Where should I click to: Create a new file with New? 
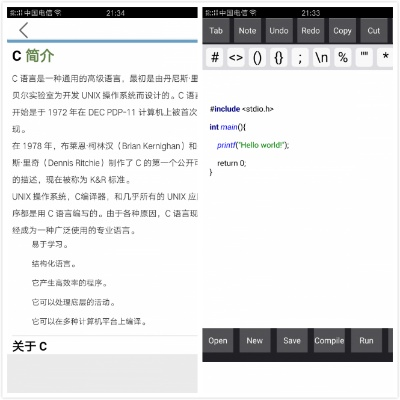point(255,341)
